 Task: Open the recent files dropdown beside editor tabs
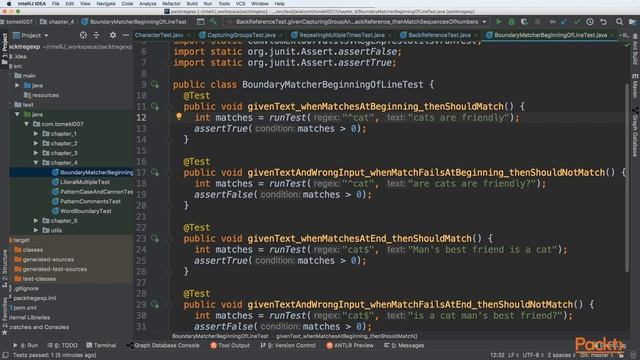[x=623, y=35]
